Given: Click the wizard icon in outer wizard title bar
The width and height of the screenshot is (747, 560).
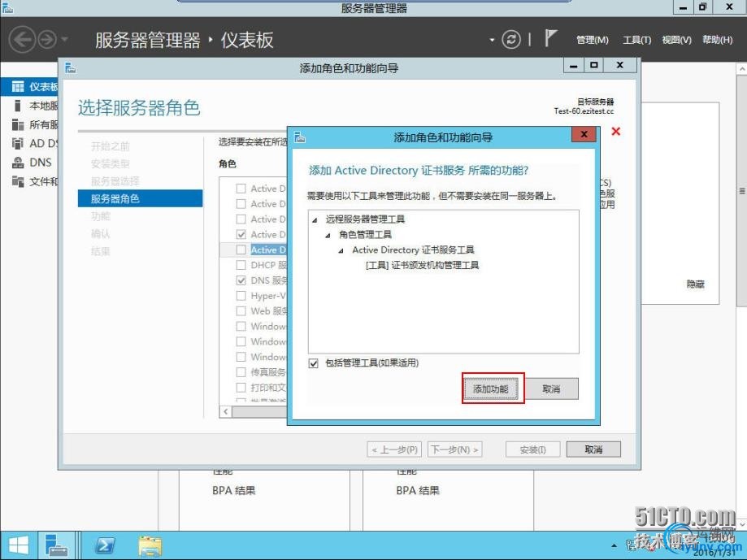Looking at the screenshot, I should tap(71, 67).
